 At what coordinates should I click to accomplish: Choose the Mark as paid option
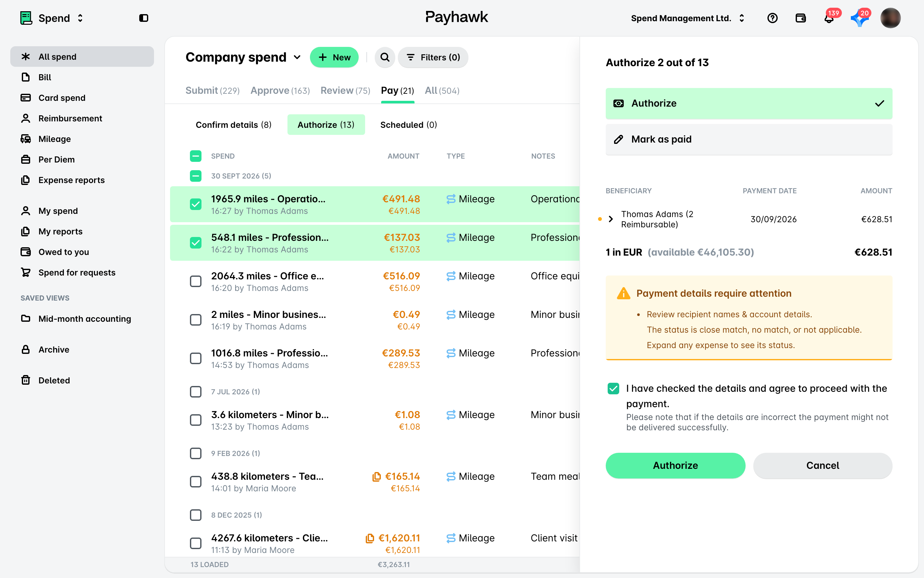tap(749, 139)
